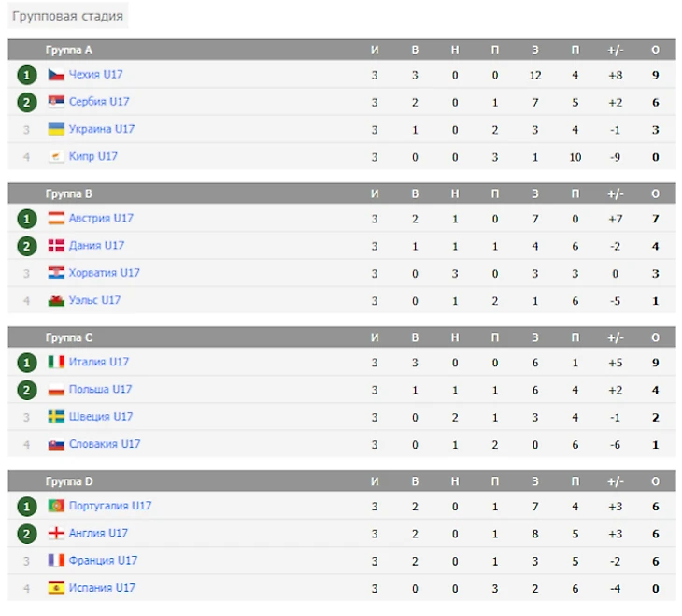Click the Ukraine flag icon
The image size is (682, 616).
56,129
